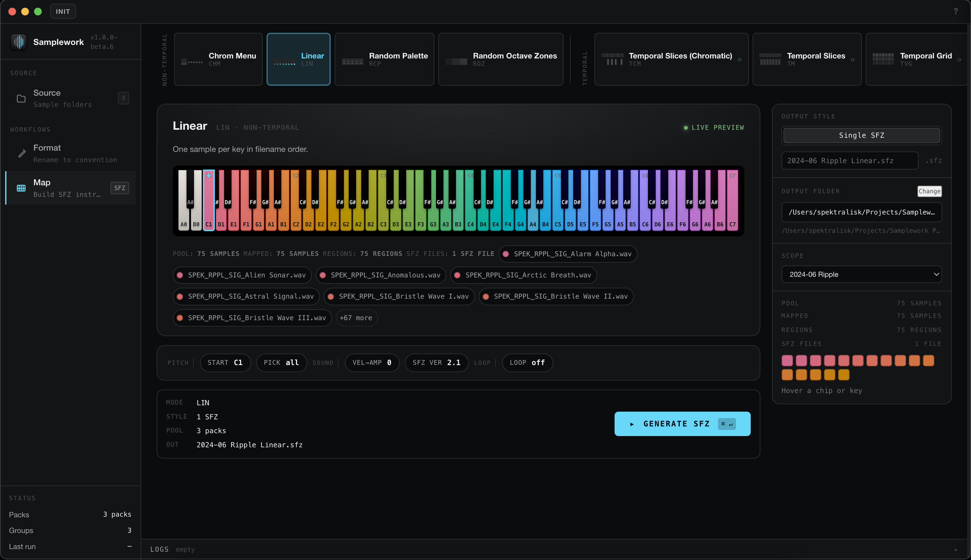The image size is (971, 560).
Task: Click the Random Octave Zones pattern icon
Action: [x=456, y=62]
